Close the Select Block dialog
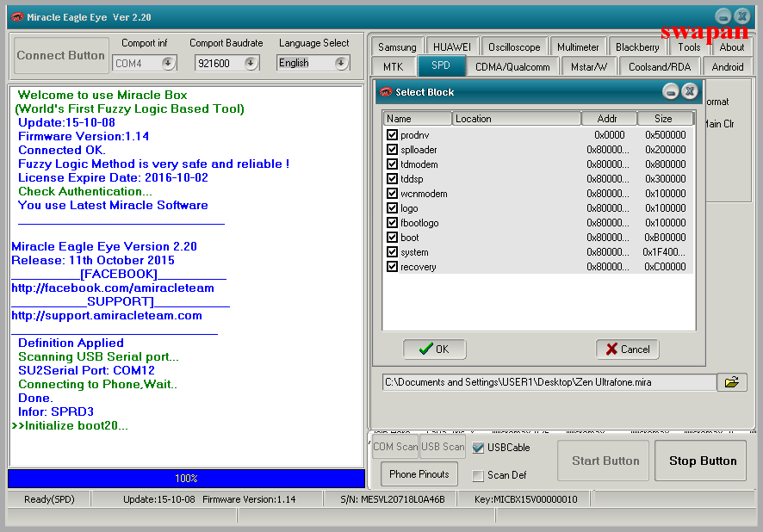Image resolution: width=763 pixels, height=532 pixels. tap(690, 91)
